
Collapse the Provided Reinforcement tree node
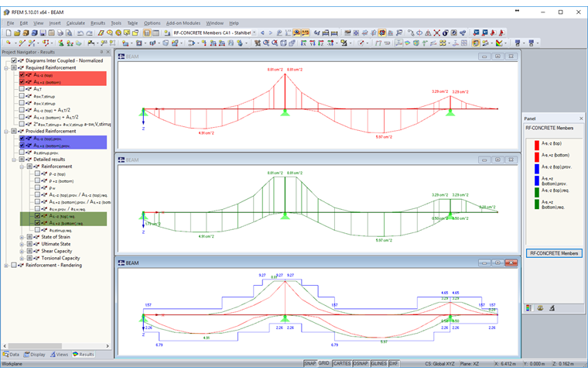[6, 132]
